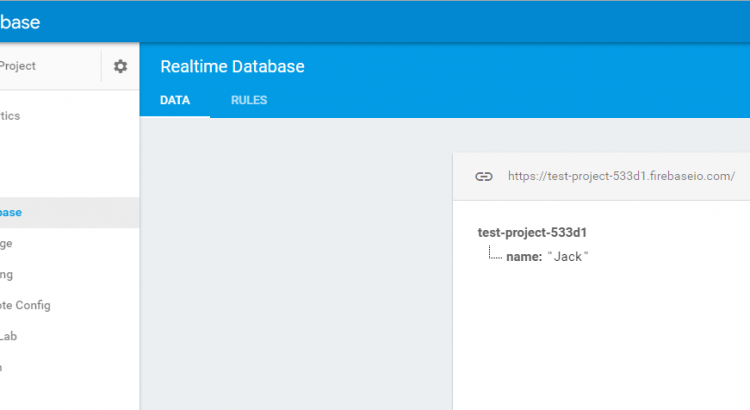
Task: Open project settings gear icon
Action: [x=120, y=66]
